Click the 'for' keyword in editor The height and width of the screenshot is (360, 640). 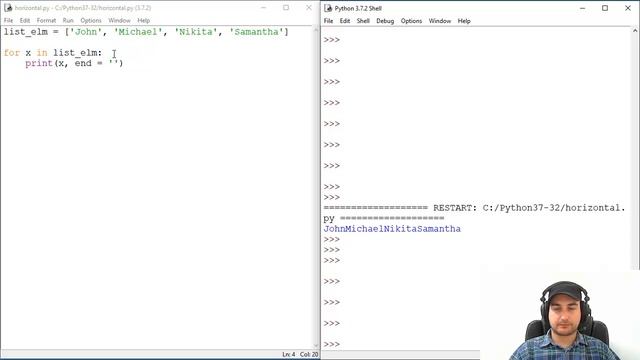coord(12,53)
